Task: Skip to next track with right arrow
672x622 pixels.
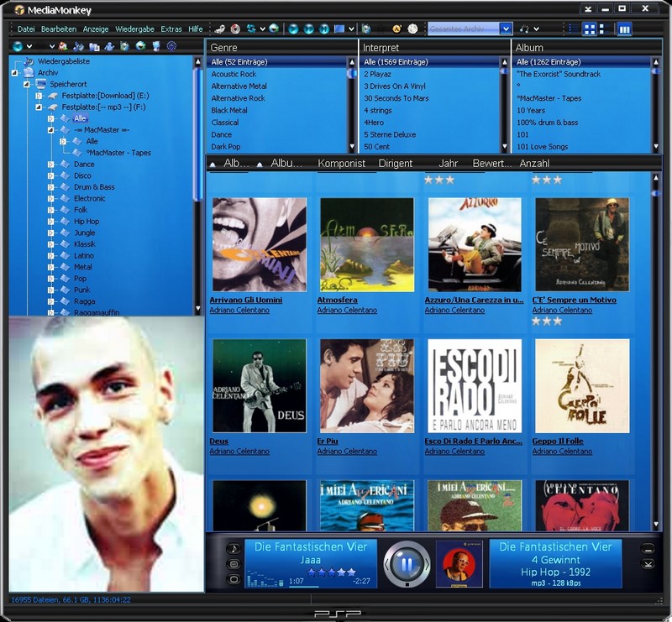Action: [x=427, y=565]
